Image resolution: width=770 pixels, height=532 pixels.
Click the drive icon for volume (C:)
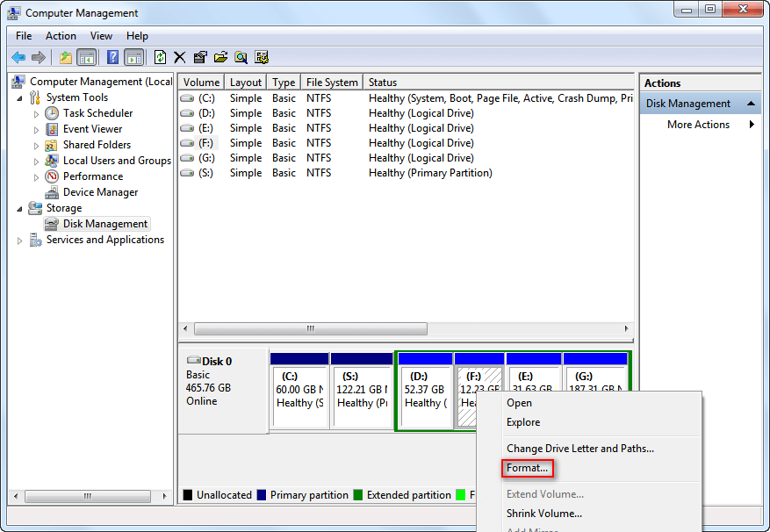pyautogui.click(x=187, y=98)
